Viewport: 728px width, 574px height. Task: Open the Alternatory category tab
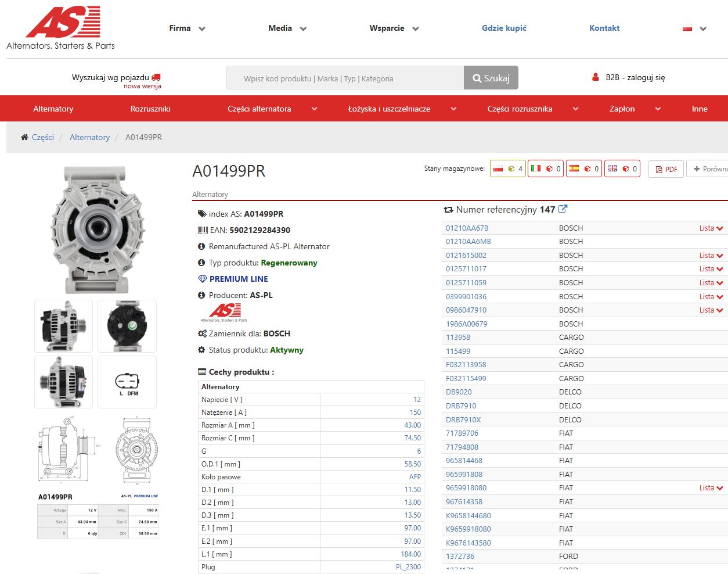tap(53, 109)
